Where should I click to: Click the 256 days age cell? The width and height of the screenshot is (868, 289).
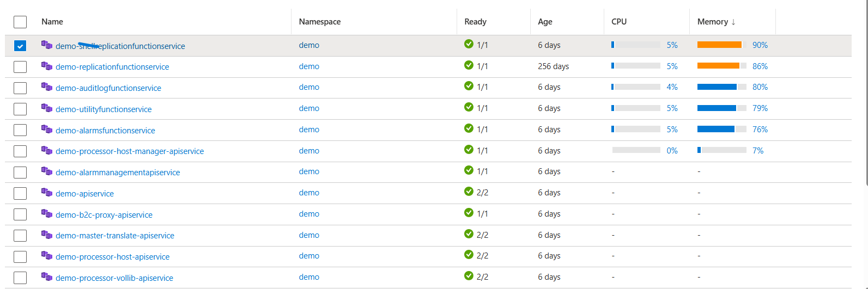click(x=553, y=66)
